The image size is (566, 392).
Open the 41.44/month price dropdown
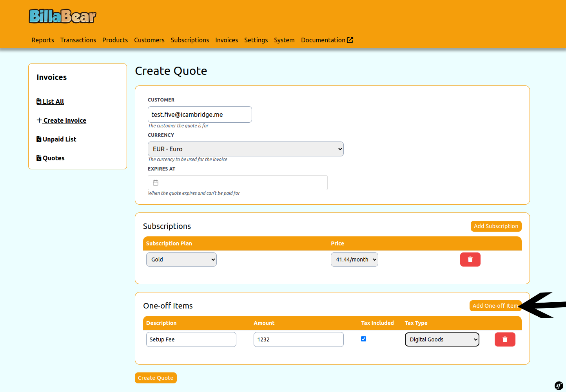pos(354,260)
